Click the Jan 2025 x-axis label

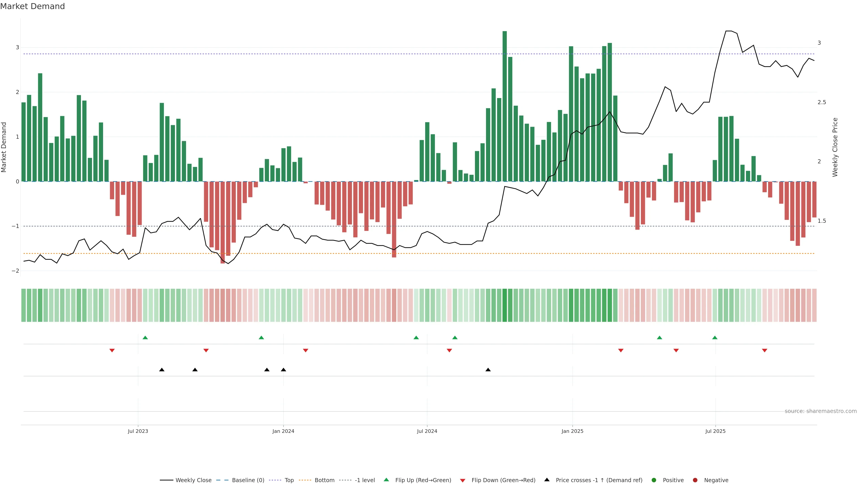(572, 431)
